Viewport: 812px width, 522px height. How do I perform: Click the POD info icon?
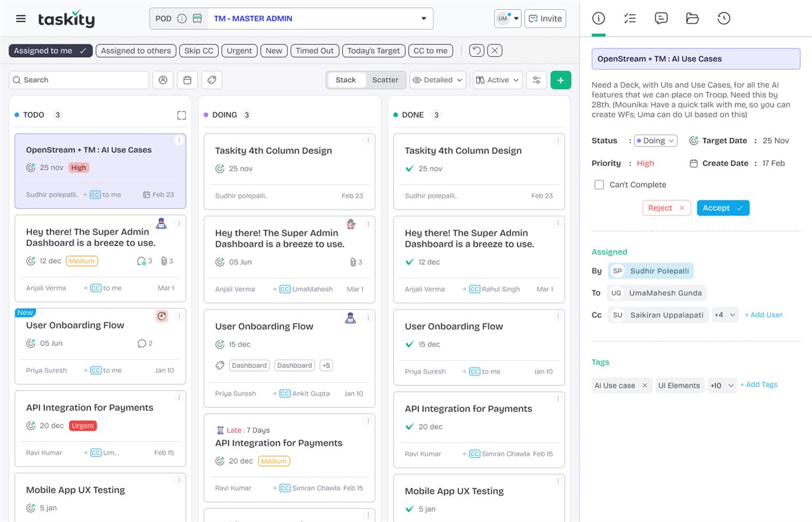[182, 19]
